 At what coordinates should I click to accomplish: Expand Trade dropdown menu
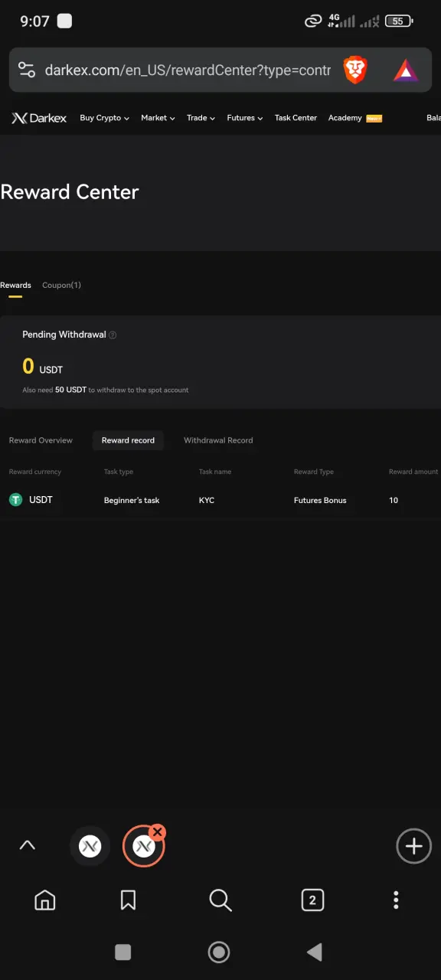(201, 118)
